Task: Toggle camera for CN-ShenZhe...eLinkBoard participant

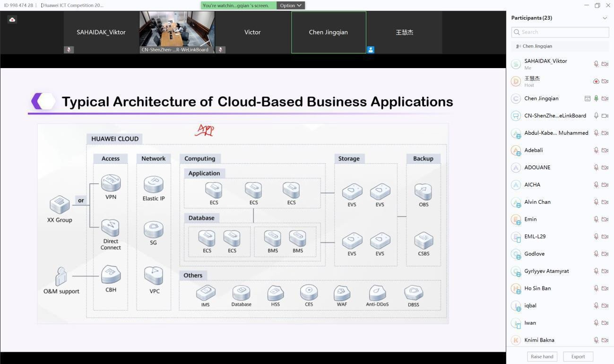Action: click(605, 116)
